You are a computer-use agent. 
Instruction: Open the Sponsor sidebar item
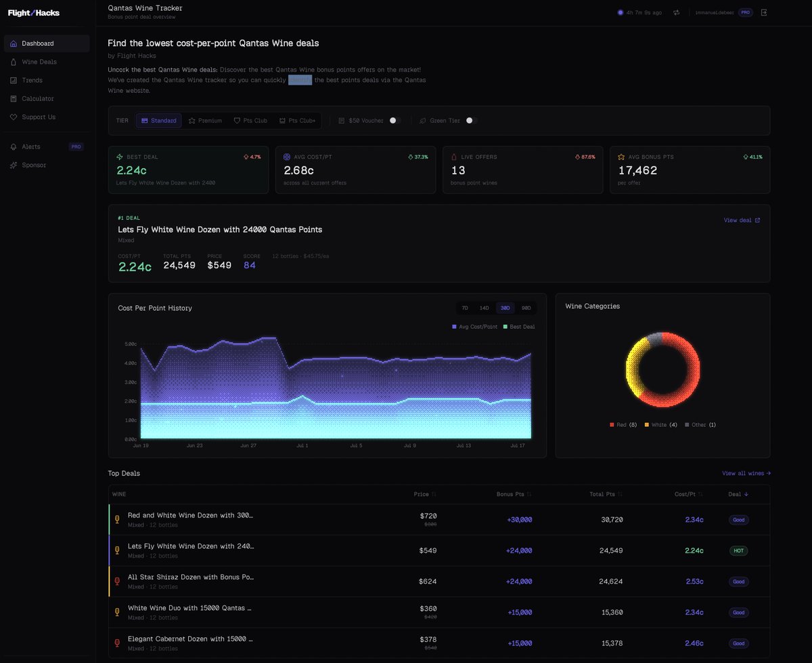coord(47,165)
